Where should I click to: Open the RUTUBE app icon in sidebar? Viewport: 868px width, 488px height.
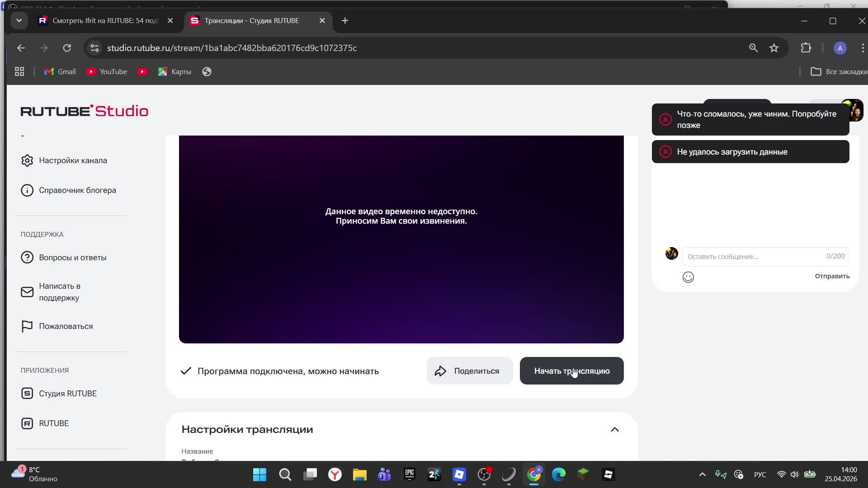27,423
